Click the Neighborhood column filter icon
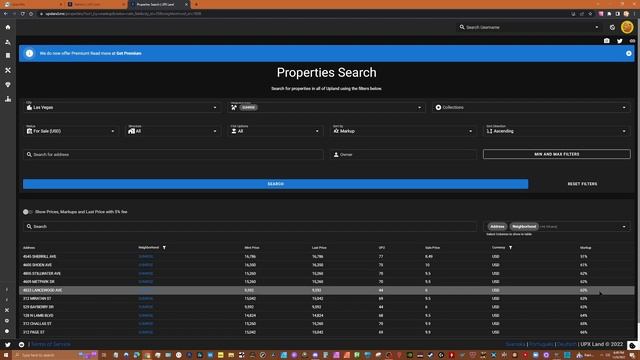This screenshot has width=640, height=360. [164, 248]
